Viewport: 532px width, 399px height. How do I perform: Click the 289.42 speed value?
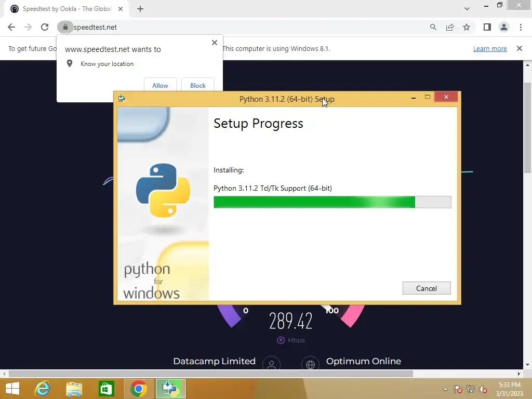tap(291, 321)
